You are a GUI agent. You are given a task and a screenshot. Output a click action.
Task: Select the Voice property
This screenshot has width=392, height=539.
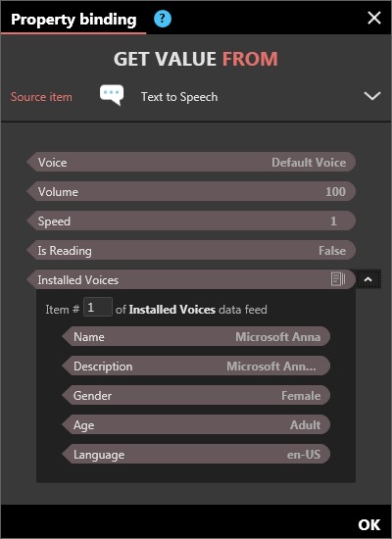(x=191, y=162)
